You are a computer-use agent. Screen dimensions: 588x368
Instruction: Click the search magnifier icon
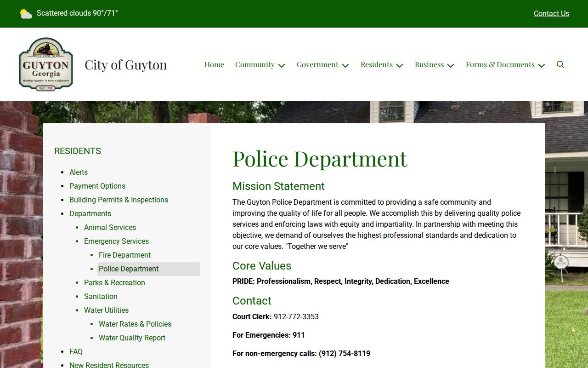click(560, 64)
